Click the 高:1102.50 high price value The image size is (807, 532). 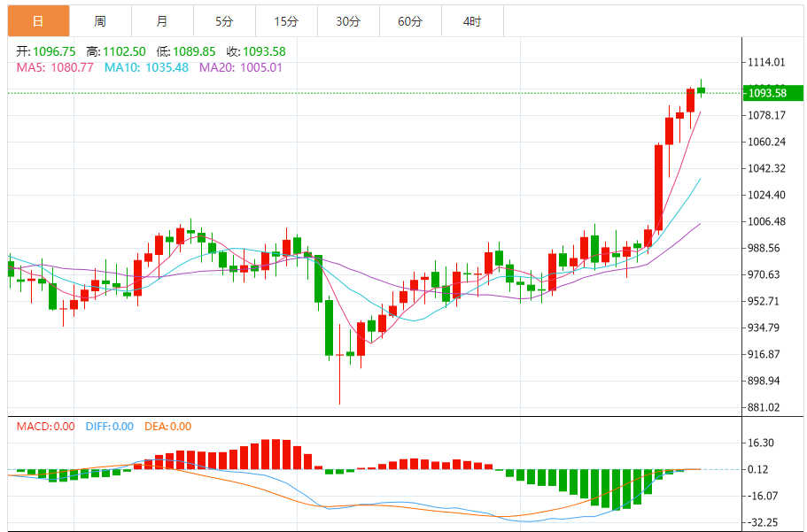click(x=116, y=51)
